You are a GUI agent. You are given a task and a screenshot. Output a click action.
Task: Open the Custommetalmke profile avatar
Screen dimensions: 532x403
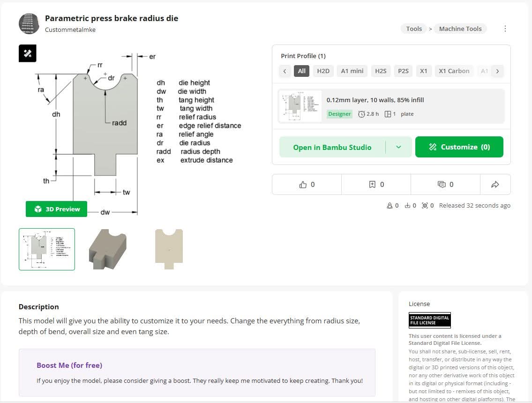[29, 24]
